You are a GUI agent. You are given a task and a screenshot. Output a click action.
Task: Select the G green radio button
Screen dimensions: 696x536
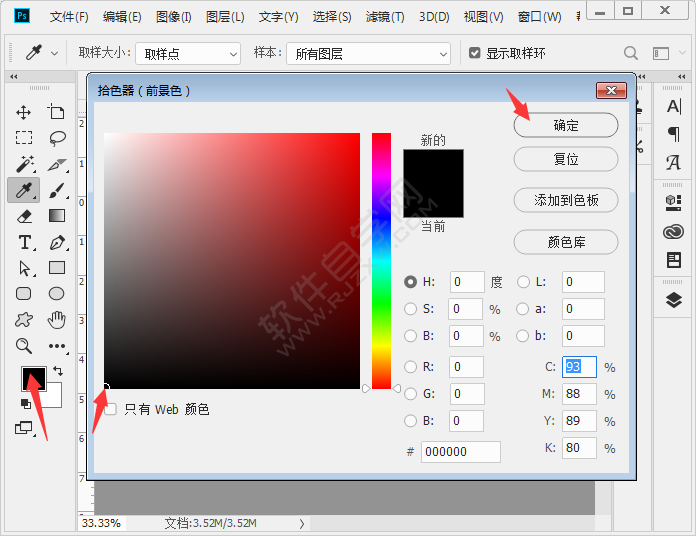(411, 394)
